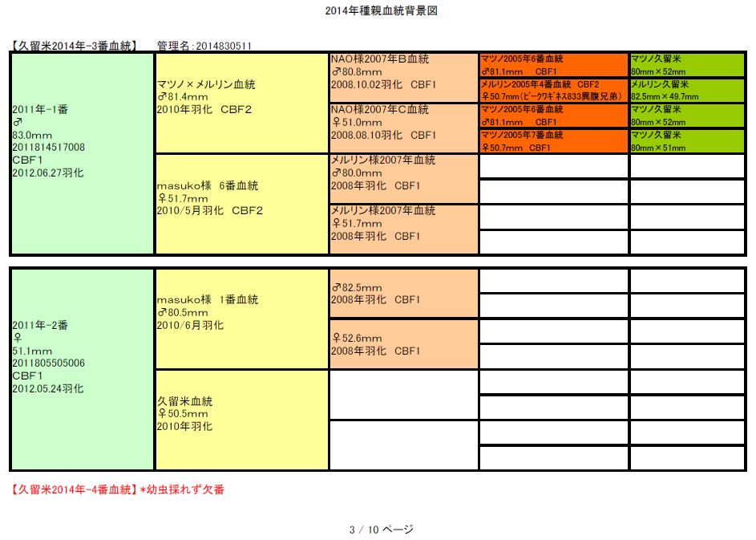The height and width of the screenshot is (540, 756).
Task: Select the green 2011年-1番 ♂ 83.0mm cell
Action: coord(82,153)
